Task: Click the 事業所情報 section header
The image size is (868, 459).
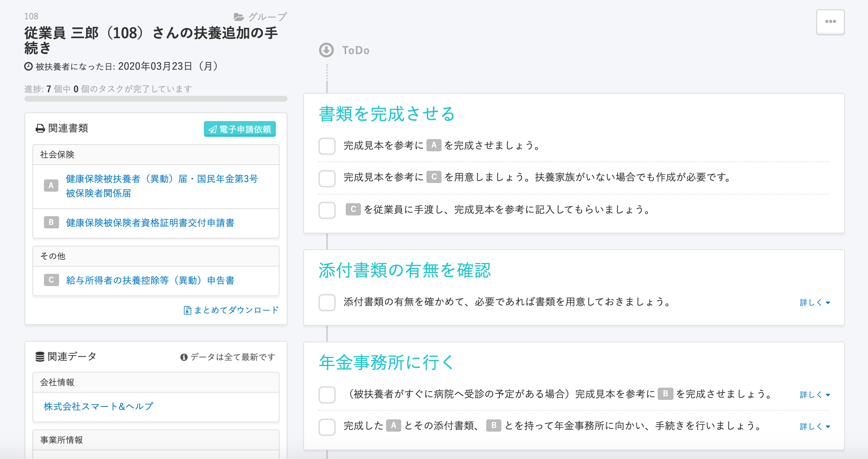Action: pos(156,440)
